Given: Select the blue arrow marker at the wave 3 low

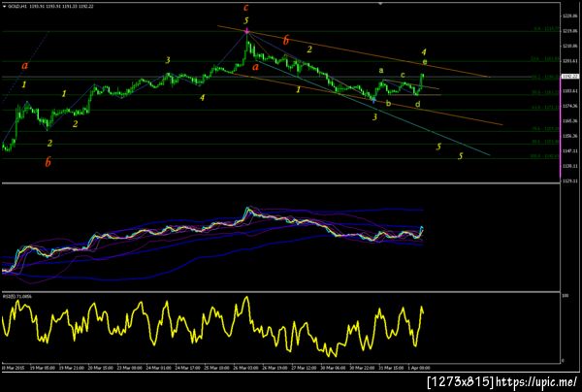Looking at the screenshot, I should (373, 100).
